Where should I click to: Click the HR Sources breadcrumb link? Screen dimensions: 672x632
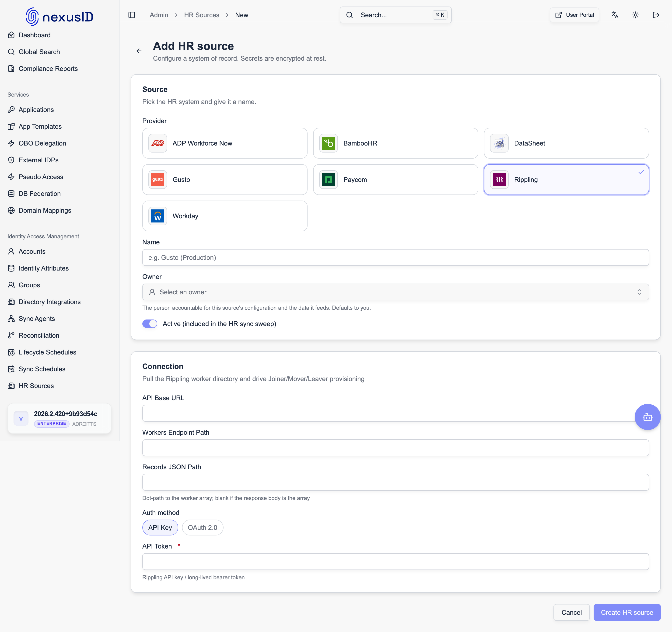coord(201,15)
